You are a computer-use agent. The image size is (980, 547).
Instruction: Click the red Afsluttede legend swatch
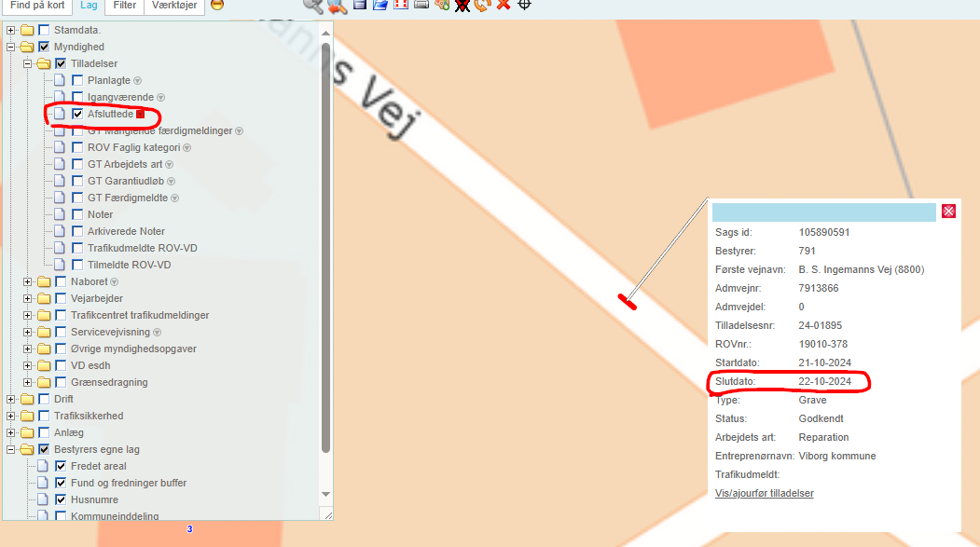point(140,114)
